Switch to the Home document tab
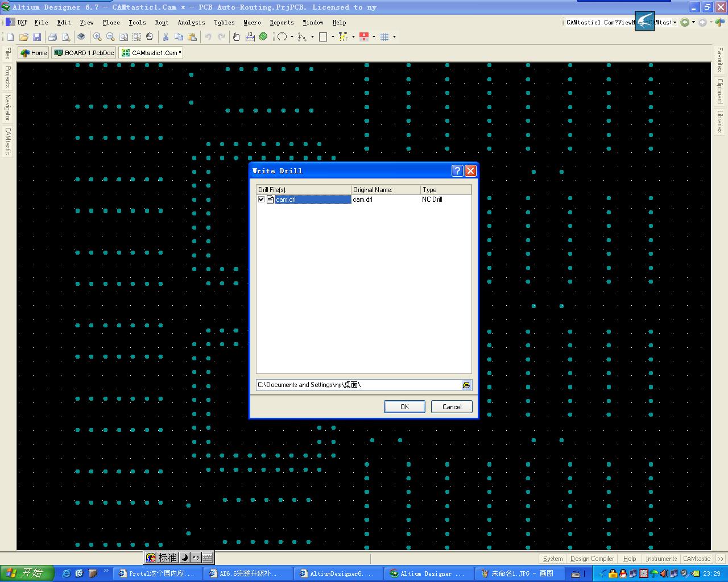 [34, 53]
